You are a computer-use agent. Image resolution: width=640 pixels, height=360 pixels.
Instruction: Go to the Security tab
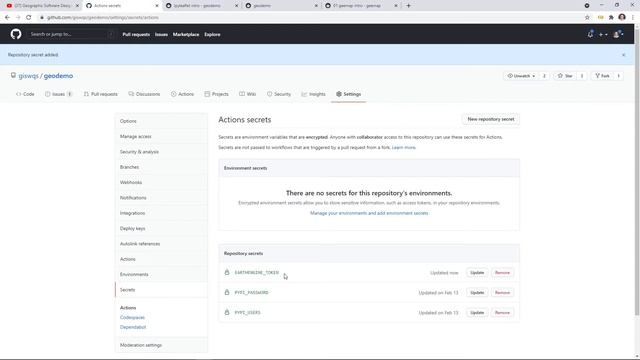point(279,94)
